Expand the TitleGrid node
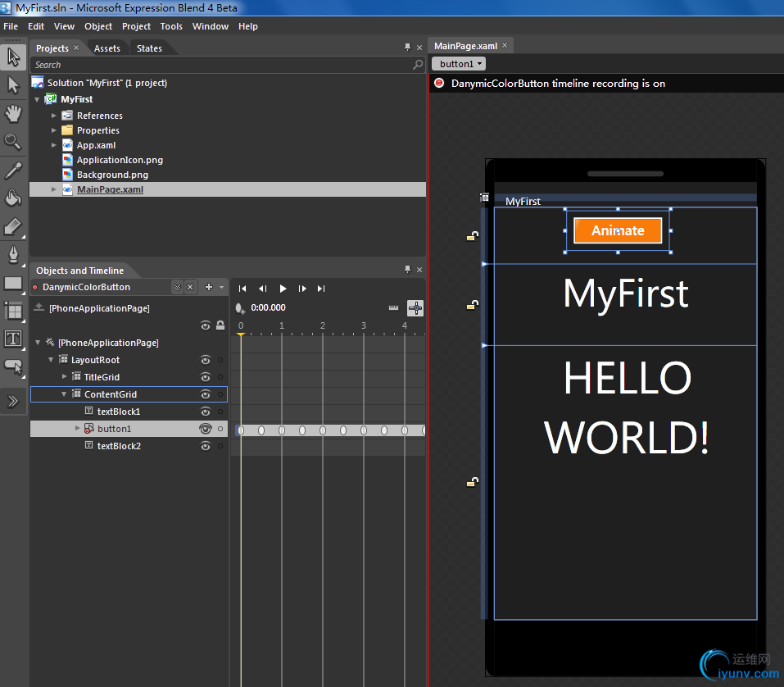This screenshot has height=687, width=784. [x=64, y=376]
